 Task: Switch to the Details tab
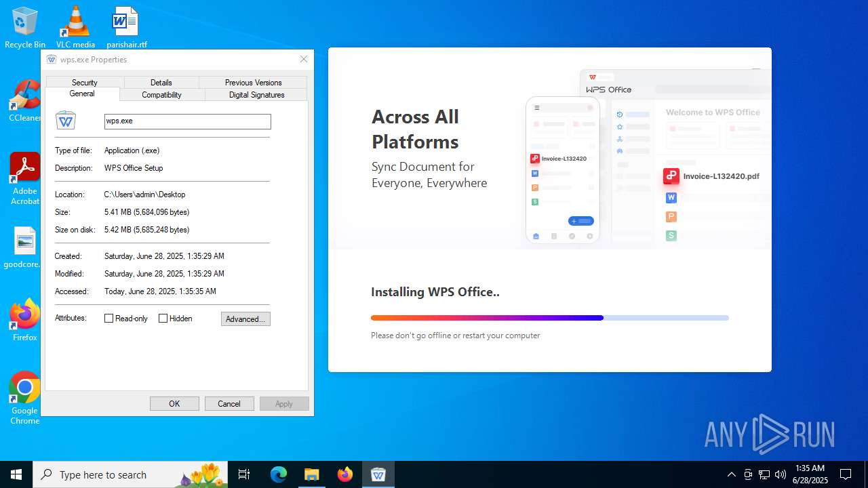161,82
